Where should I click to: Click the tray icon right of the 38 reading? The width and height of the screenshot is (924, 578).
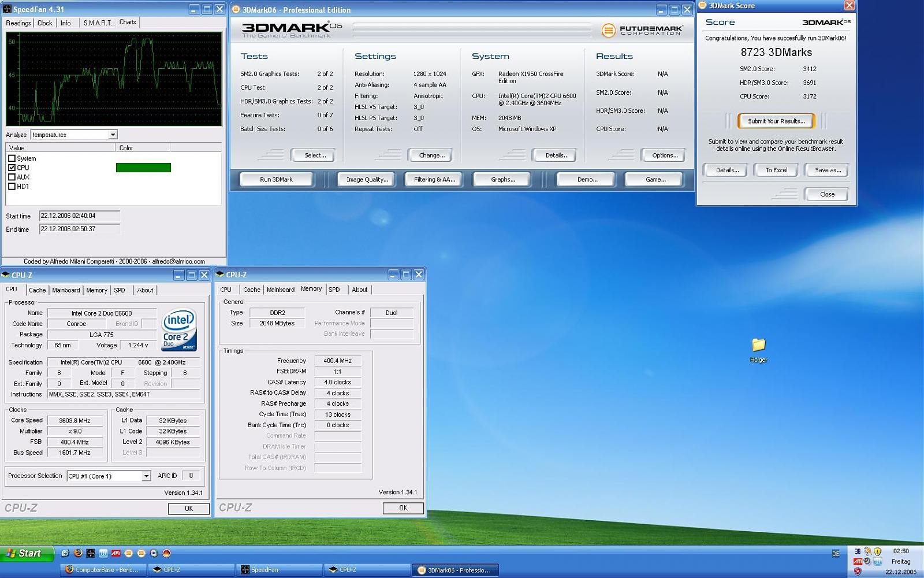[868, 551]
